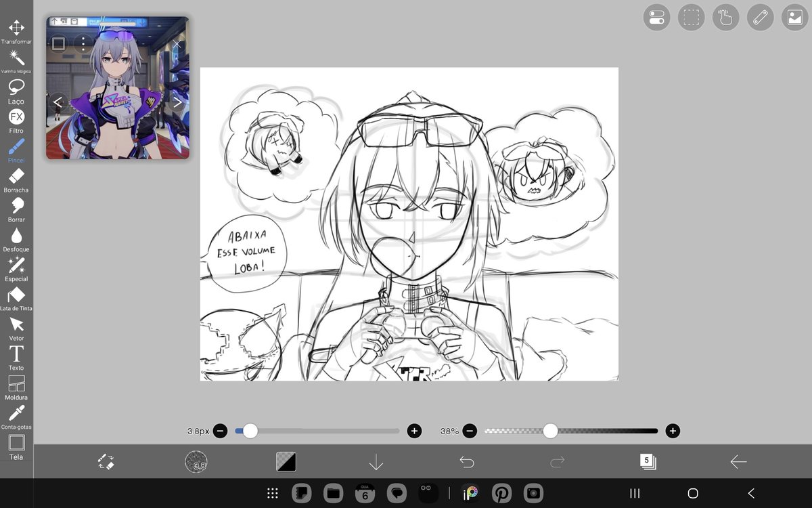Toggle the brush/eraser switch icon
The height and width of the screenshot is (508, 812).
106,462
